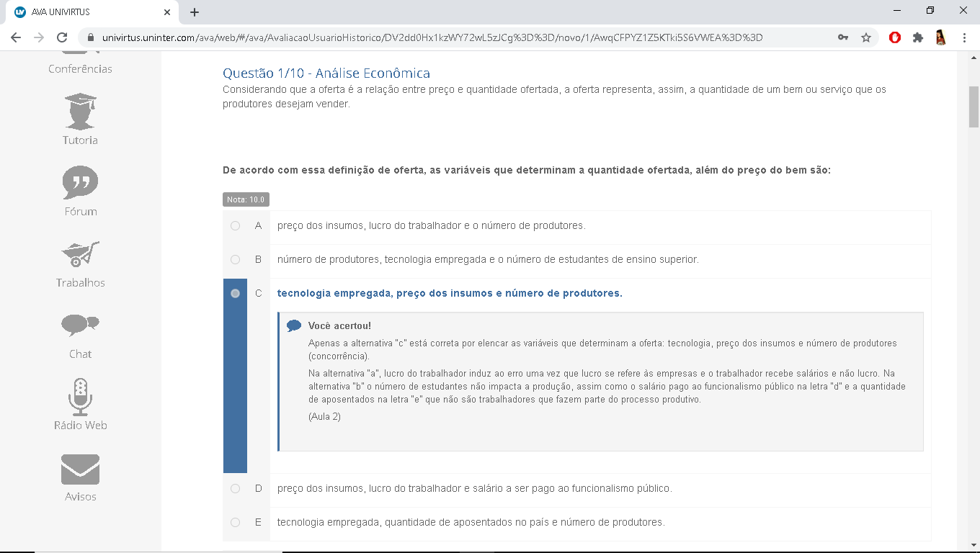980x553 pixels.
Task: Open the Avisos envelope icon
Action: [80, 469]
